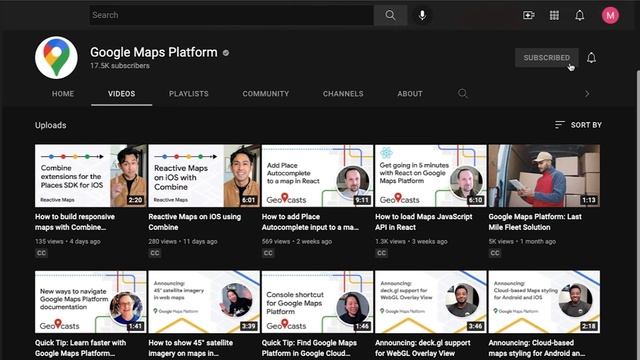
Task: Search within the channel using magnifier icon
Action: click(462, 93)
